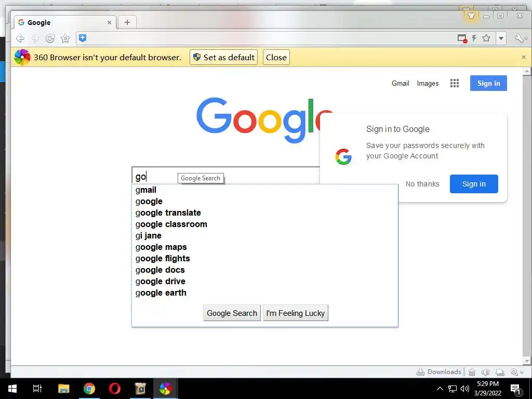Select the google earth suggestion
Screen dimensions: 532x399
click(x=264, y=293)
